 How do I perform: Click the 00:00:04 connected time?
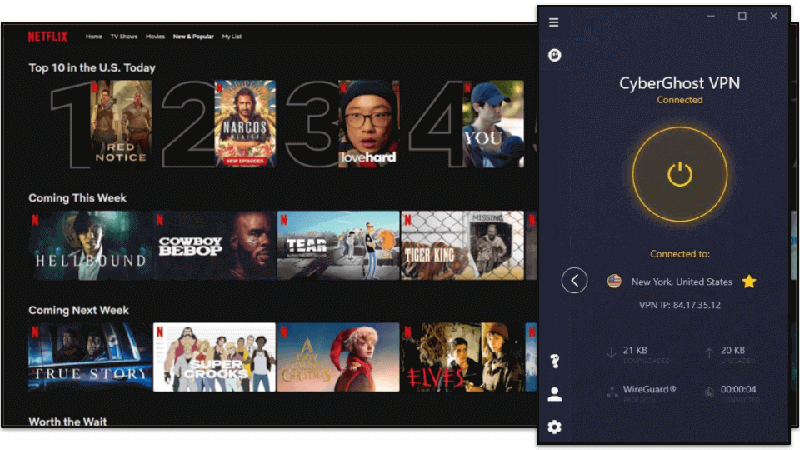tap(738, 389)
